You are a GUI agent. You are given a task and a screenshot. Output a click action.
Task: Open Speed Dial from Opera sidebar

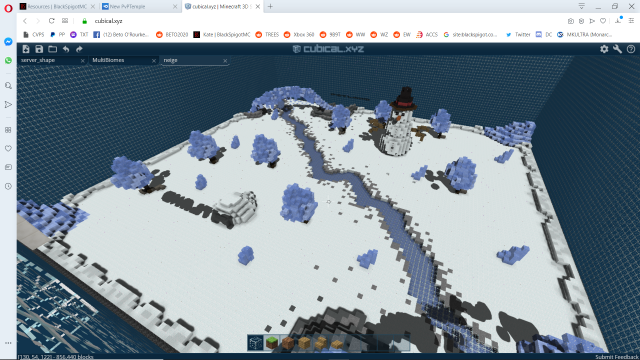[8, 130]
